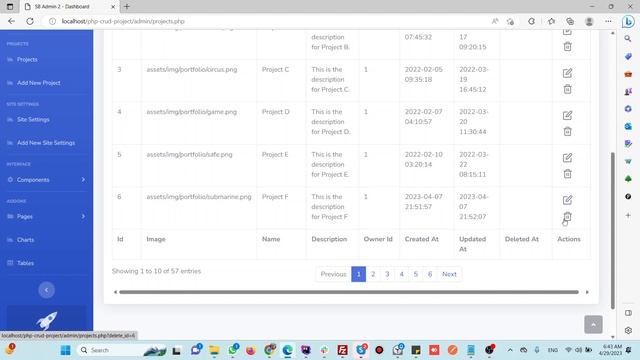Go to pagination page 4

coord(401,274)
